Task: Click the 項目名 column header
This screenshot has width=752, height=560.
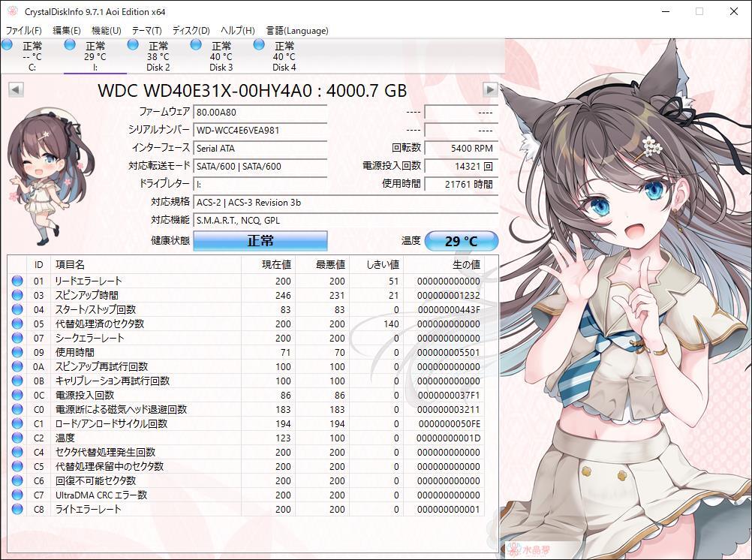Action: coord(146,264)
